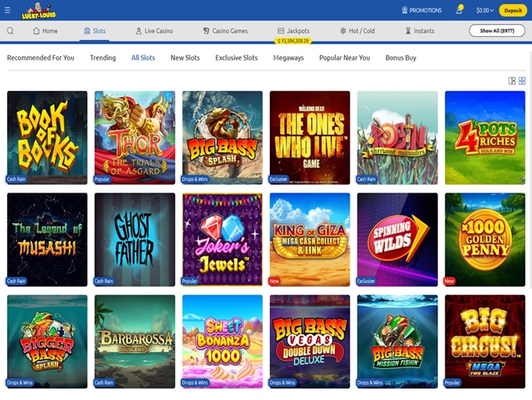Open Sweet Bonanza 1000 game
532x400 pixels.
(222, 341)
